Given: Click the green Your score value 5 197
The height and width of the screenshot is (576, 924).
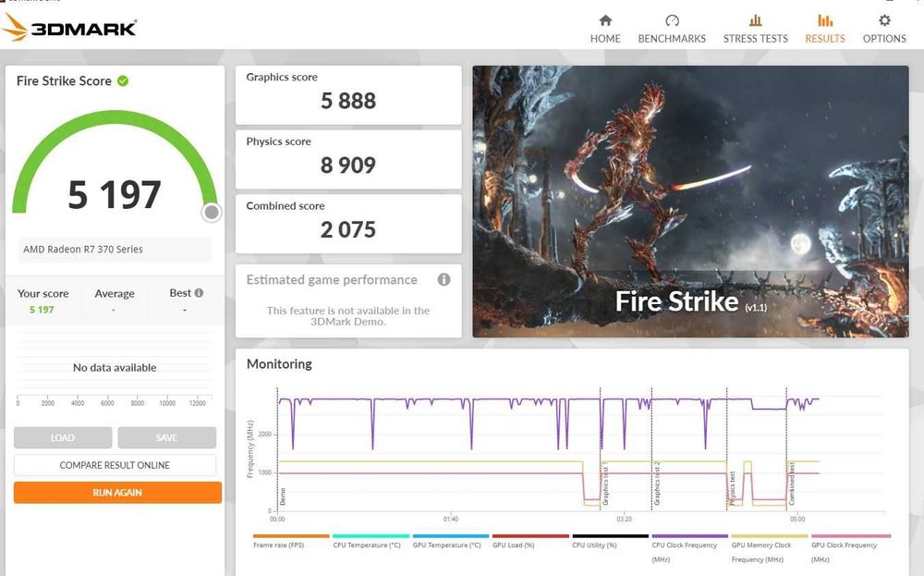Looking at the screenshot, I should 42,310.
